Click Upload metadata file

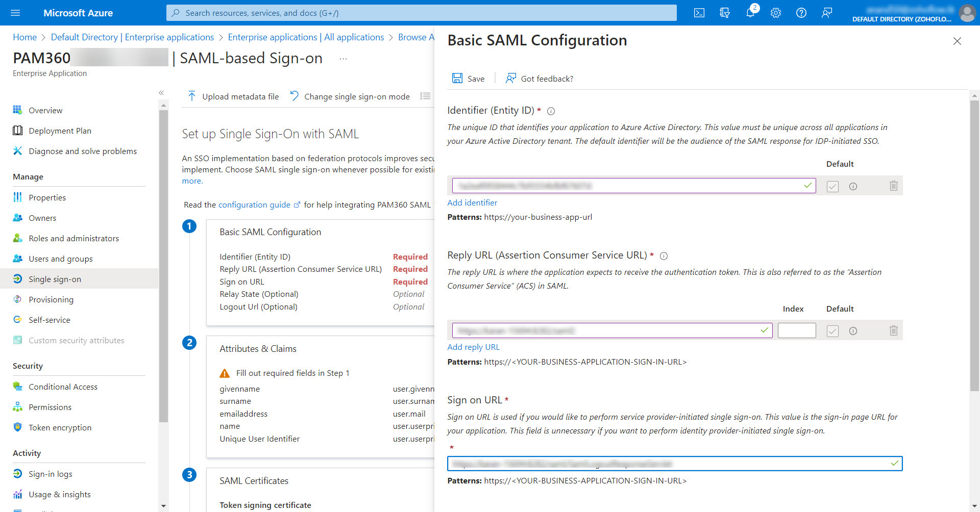[233, 96]
